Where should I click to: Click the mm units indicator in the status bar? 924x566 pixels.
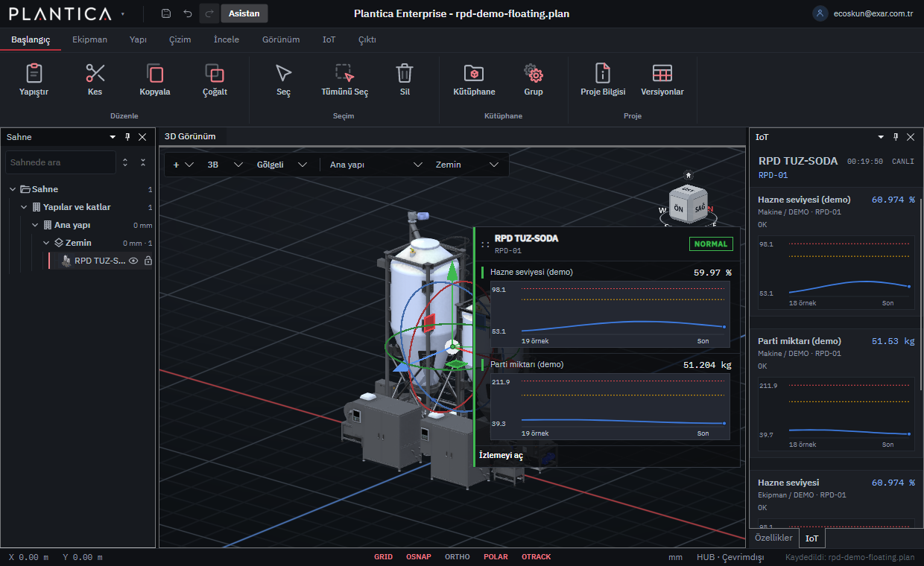coord(675,557)
